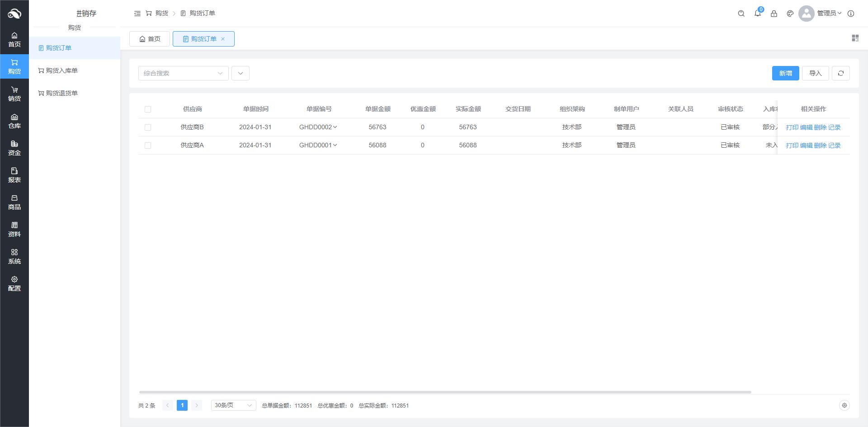
Task: Expand the 30条/页 page size dropdown
Action: (x=233, y=405)
